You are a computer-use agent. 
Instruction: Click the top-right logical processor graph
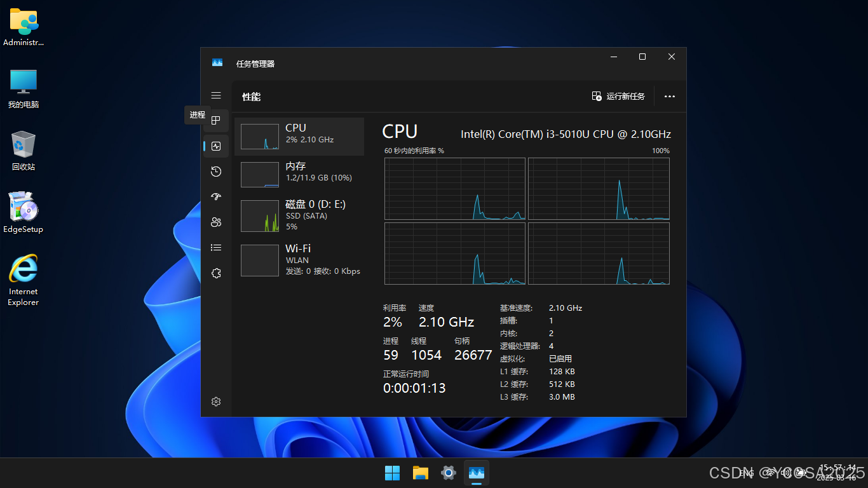pos(599,189)
